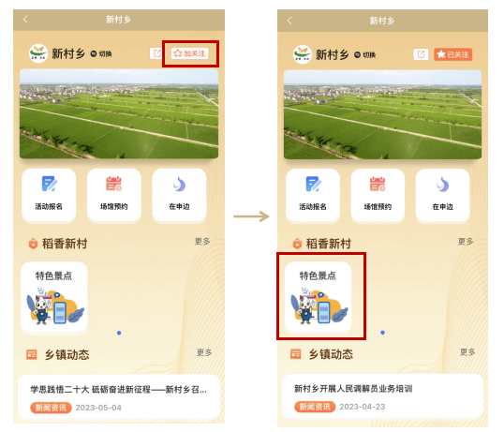The image size is (504, 432).
Task: Open share icon on left screen header
Action: [156, 53]
